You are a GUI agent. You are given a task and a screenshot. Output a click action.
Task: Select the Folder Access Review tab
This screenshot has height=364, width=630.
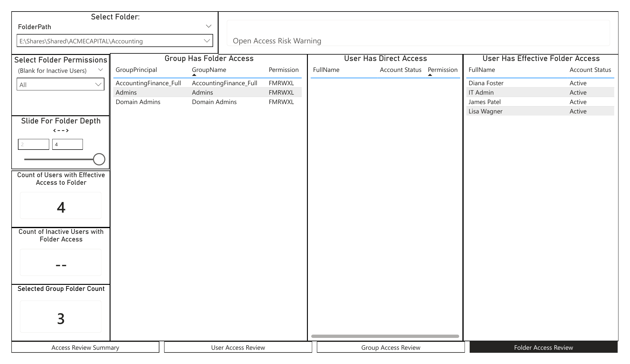pos(543,347)
